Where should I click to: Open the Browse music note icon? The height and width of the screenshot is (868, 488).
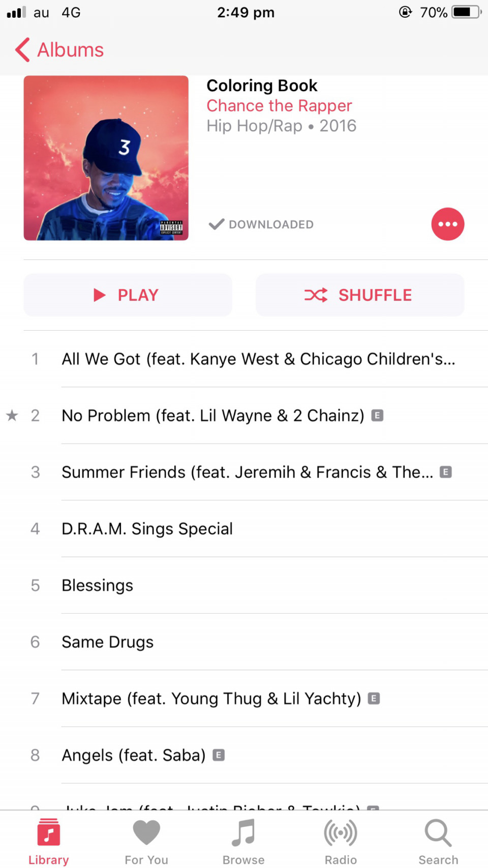pos(243,832)
